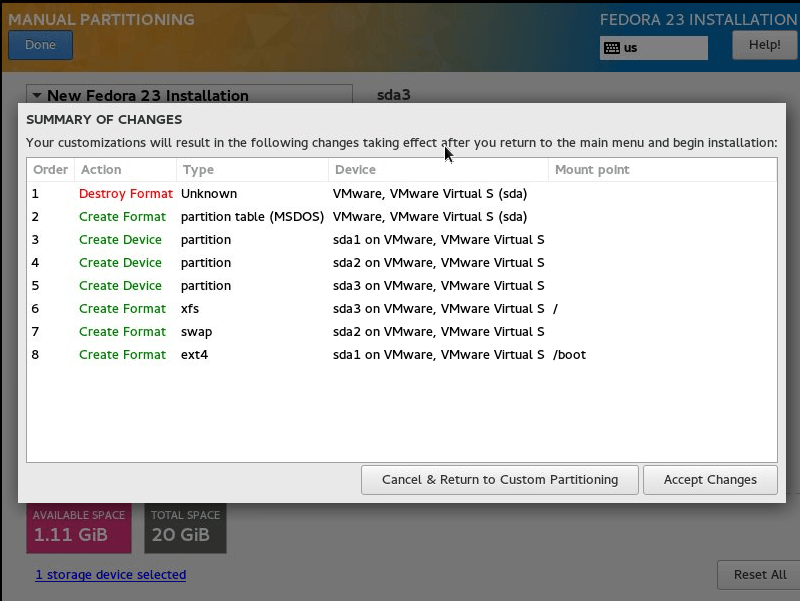The height and width of the screenshot is (601, 800).
Task: Click VMware Virtual S (sda) in row 1
Action: [430, 193]
